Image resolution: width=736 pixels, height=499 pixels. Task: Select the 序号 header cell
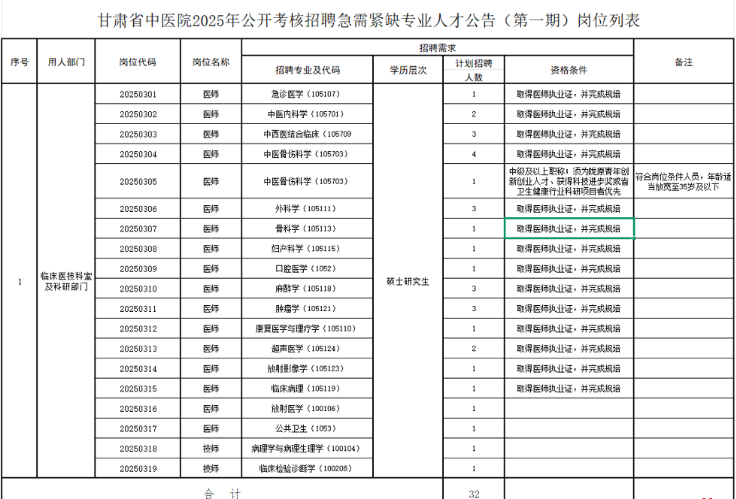coord(19,62)
